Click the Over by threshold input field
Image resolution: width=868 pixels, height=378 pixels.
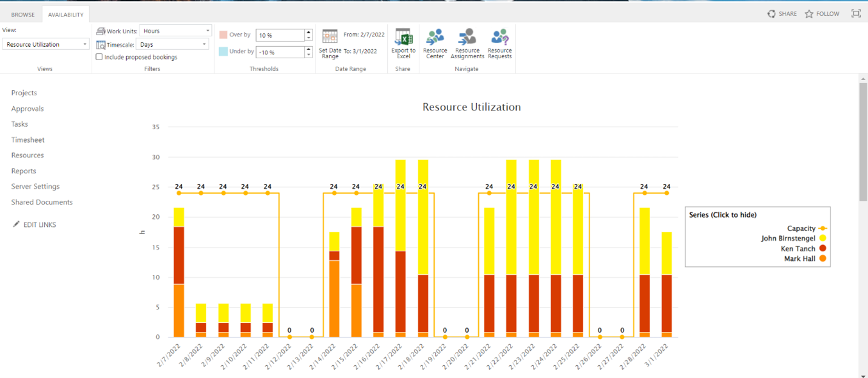(x=280, y=35)
